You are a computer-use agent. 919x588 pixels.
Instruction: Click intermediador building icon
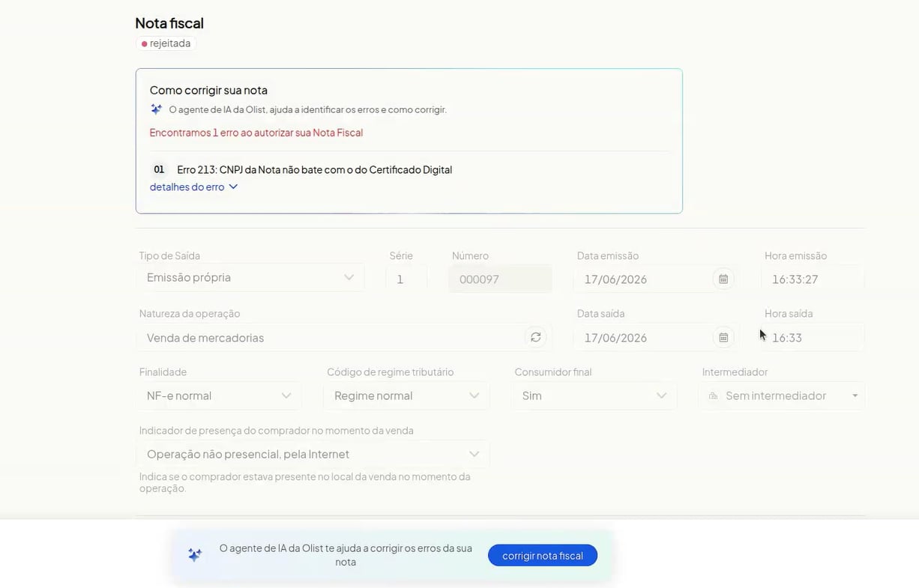tap(713, 395)
